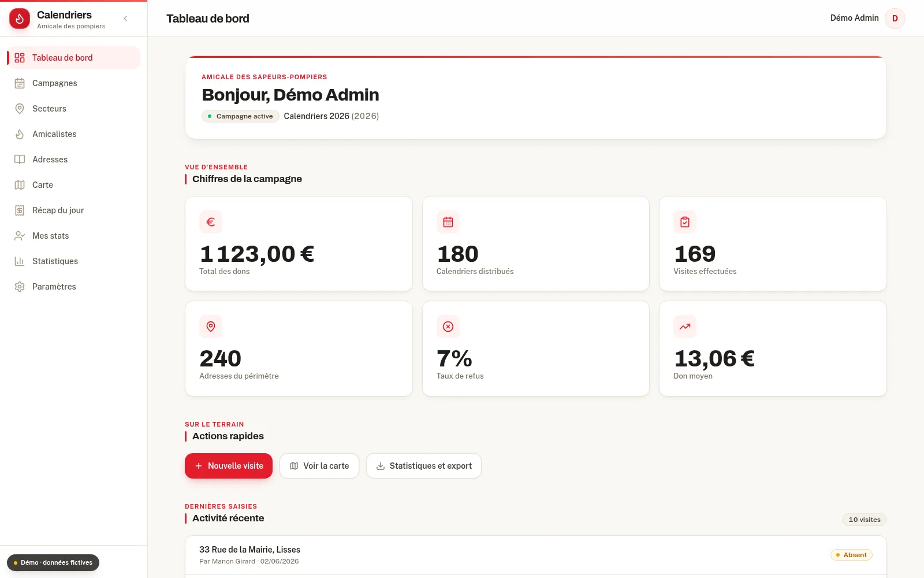Click the trending arrow icon on Don moyen card

685,327
